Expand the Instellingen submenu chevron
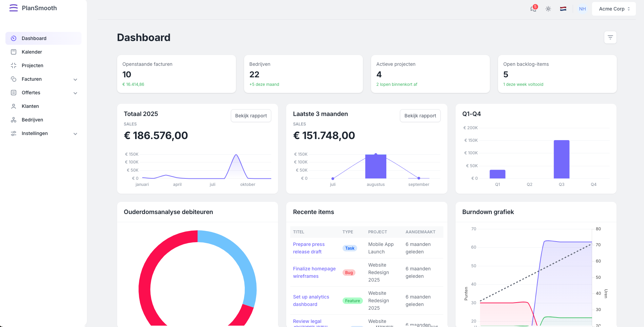 click(75, 134)
